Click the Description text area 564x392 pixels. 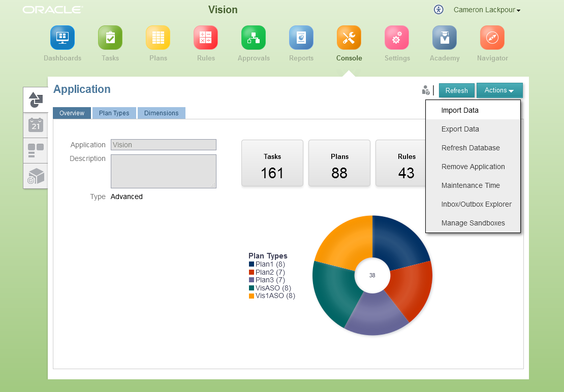(163, 172)
